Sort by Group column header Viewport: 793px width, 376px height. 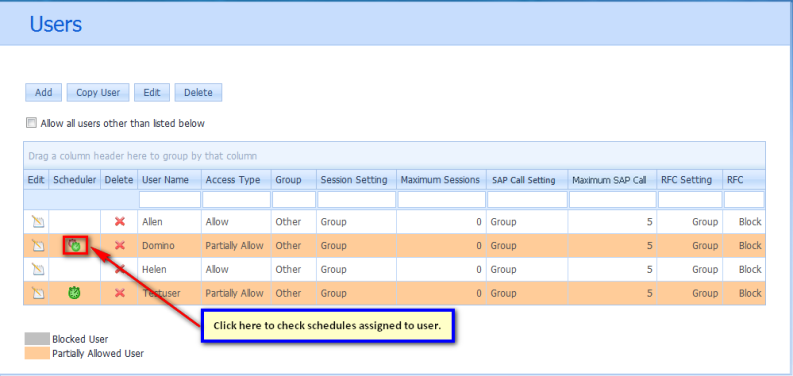click(x=294, y=180)
